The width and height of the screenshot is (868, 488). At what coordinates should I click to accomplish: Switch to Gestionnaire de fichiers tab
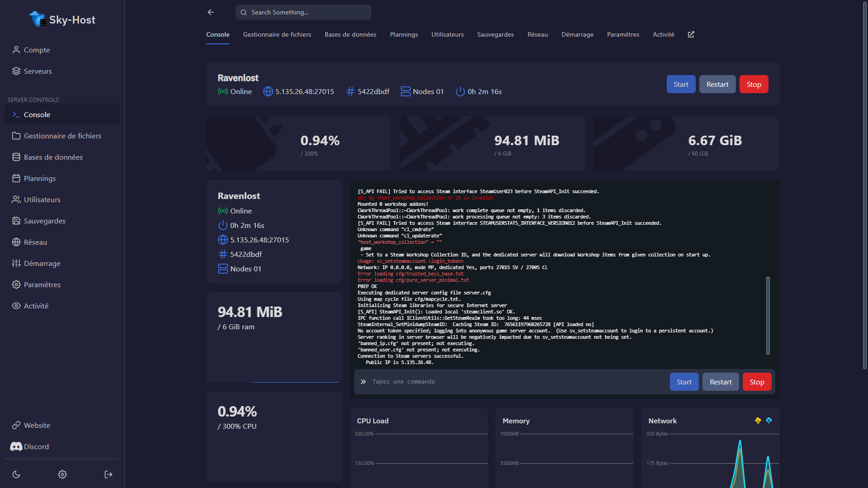coord(277,34)
